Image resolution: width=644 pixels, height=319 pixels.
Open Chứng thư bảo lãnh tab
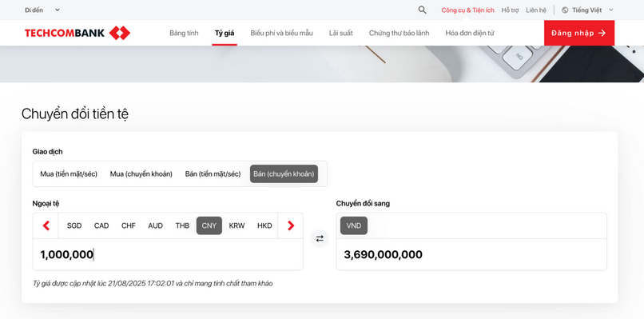399,33
